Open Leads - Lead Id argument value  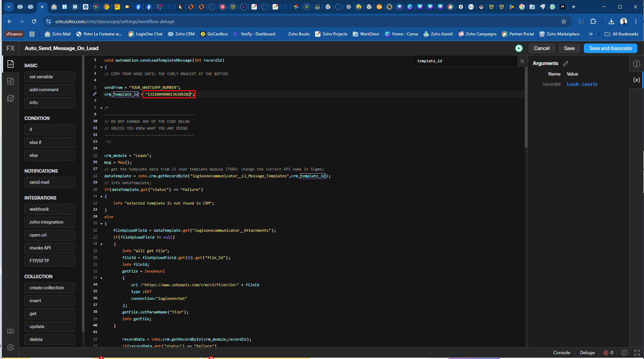[582, 84]
